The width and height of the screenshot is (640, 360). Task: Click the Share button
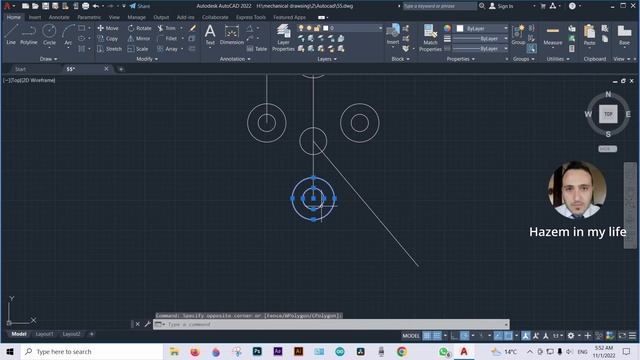pos(140,6)
